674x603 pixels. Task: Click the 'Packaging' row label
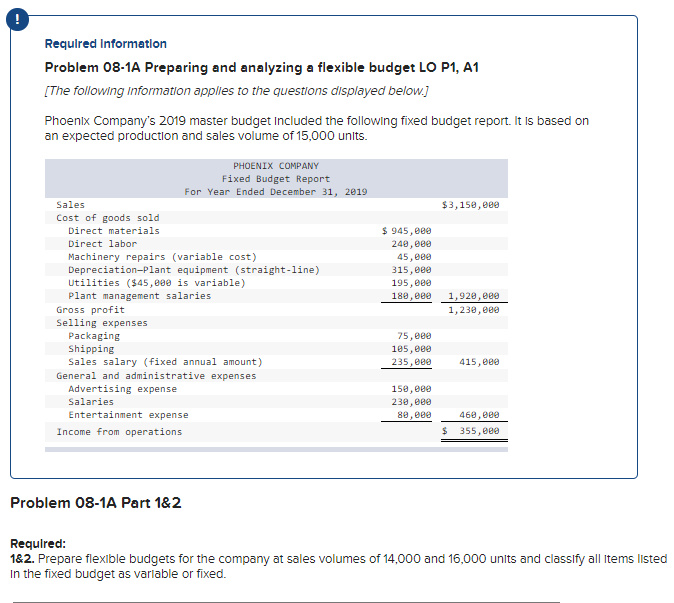pos(94,336)
